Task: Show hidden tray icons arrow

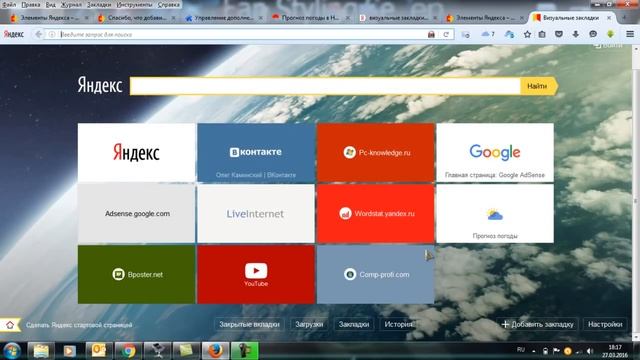Action: [x=533, y=351]
